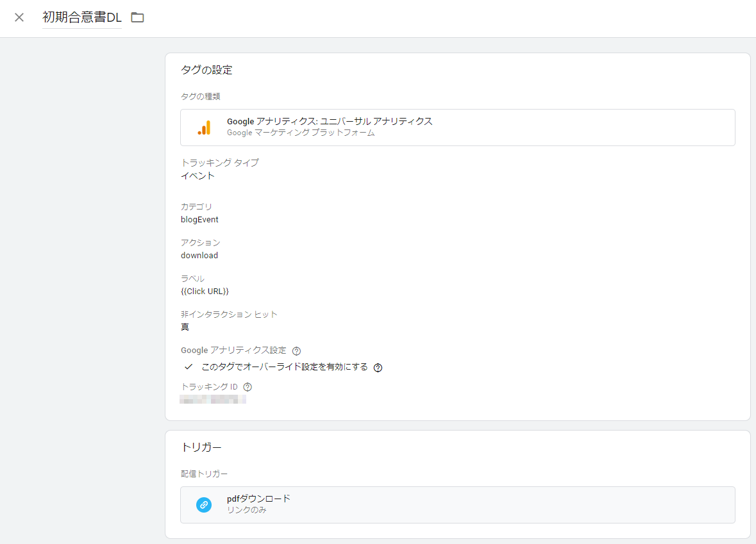Click the 真 non-interaction hit value
The image size is (756, 544).
(x=185, y=327)
